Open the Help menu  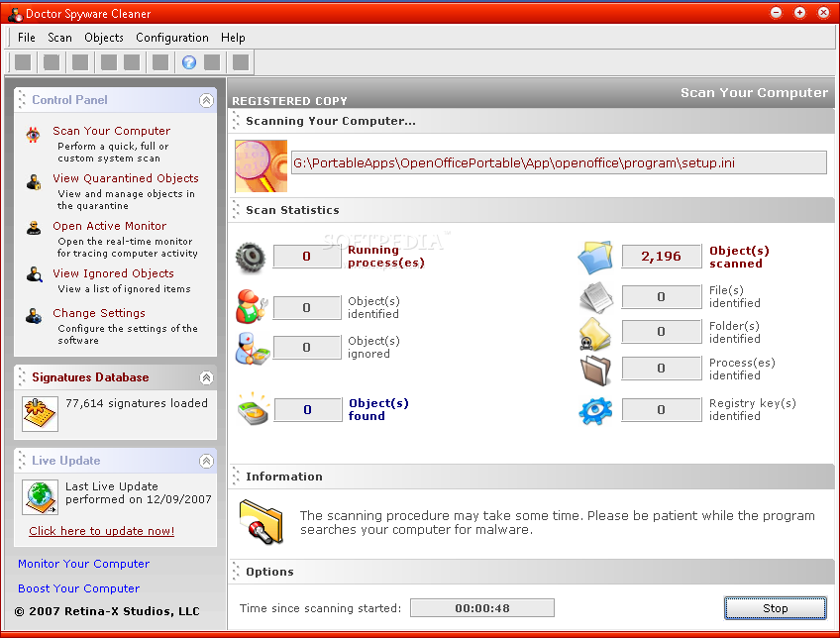[x=233, y=38]
